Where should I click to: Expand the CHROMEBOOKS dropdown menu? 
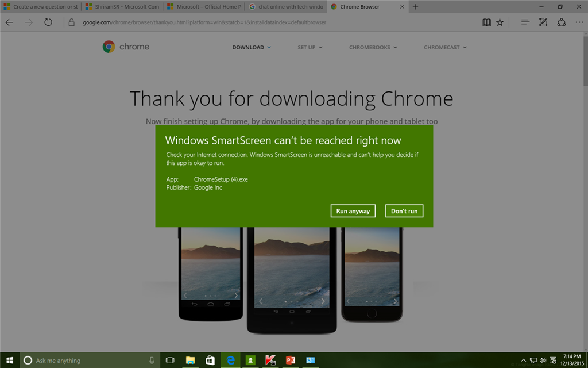(x=373, y=47)
